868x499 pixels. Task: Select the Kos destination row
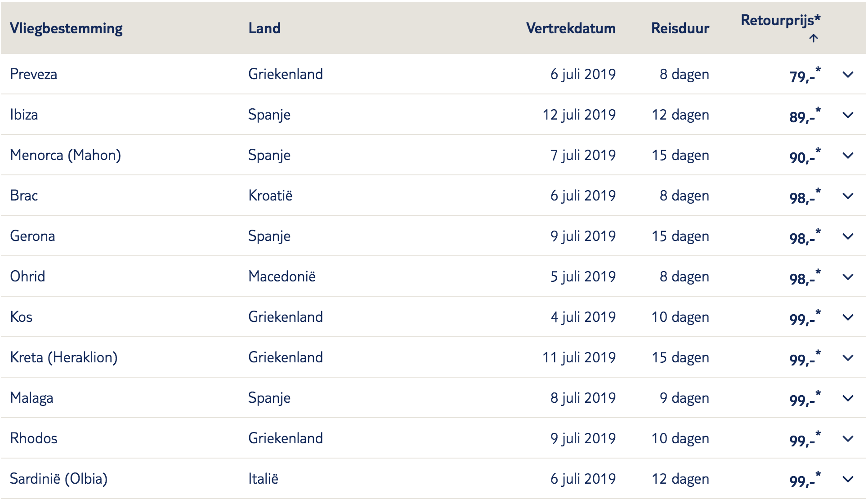point(434,317)
